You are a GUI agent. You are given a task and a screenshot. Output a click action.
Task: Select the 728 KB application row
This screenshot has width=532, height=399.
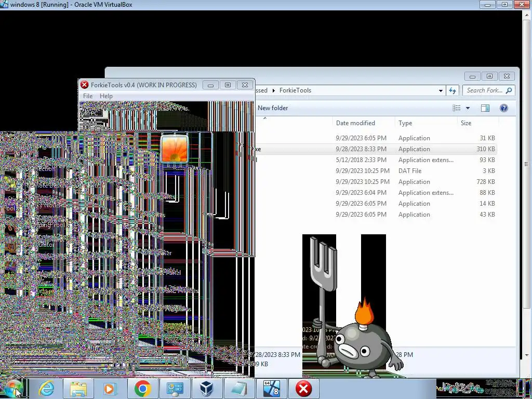[x=376, y=181]
